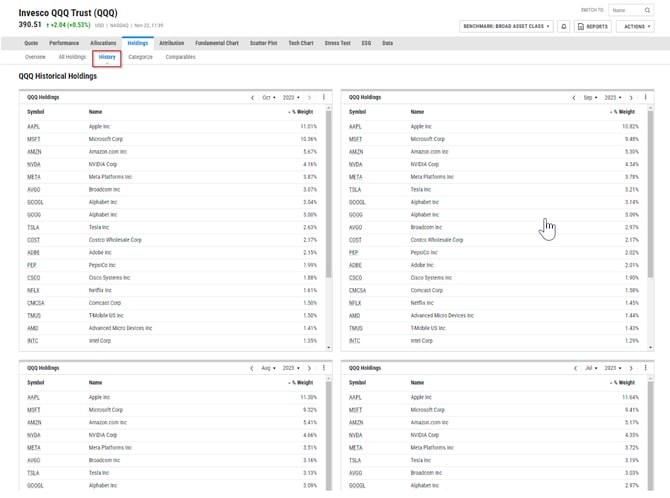The image size is (670, 498).
Task: Click Netflix Inc in Oct panel
Action: point(100,291)
